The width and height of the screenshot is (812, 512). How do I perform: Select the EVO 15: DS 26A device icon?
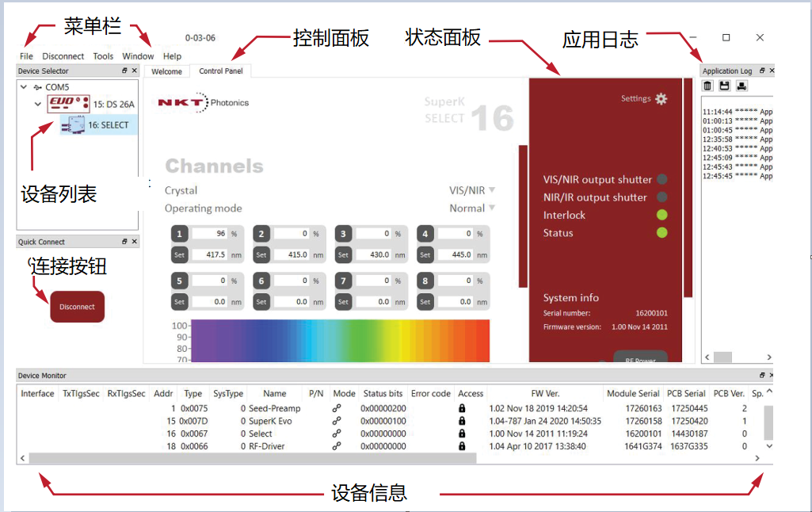point(67,104)
